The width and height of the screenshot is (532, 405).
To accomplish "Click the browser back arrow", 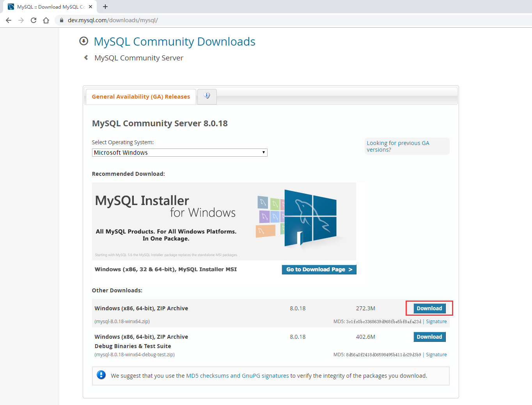I will tap(9, 20).
